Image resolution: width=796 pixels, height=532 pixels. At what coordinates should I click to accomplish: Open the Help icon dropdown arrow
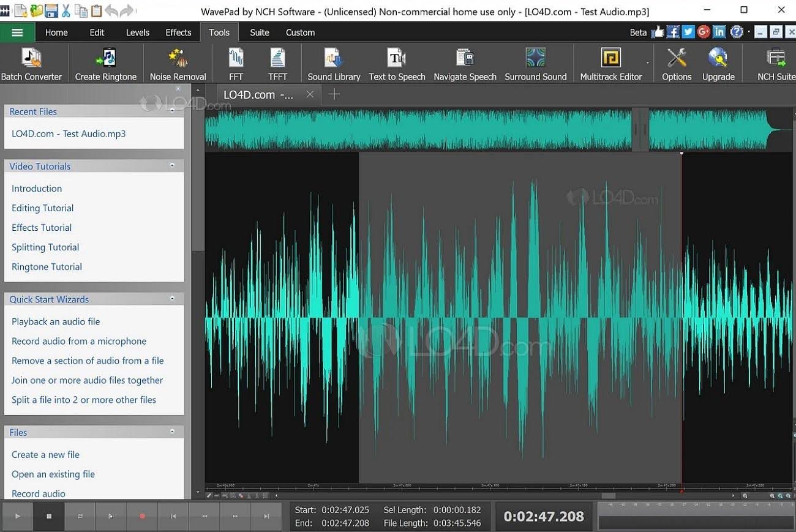[x=748, y=32]
